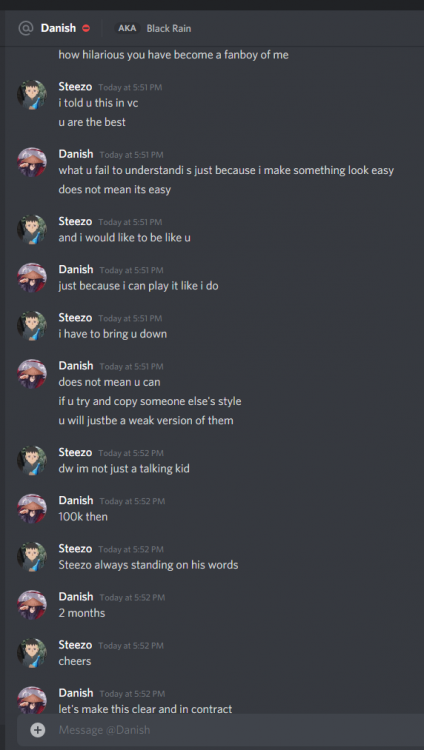Click timestamp on 'and i would like to be like u'
Screen dimensions: 424x750
click(130, 222)
